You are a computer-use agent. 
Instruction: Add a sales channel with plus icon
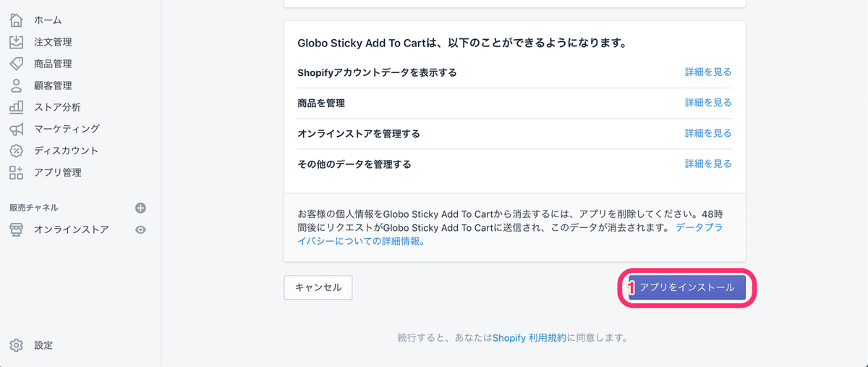click(x=141, y=208)
